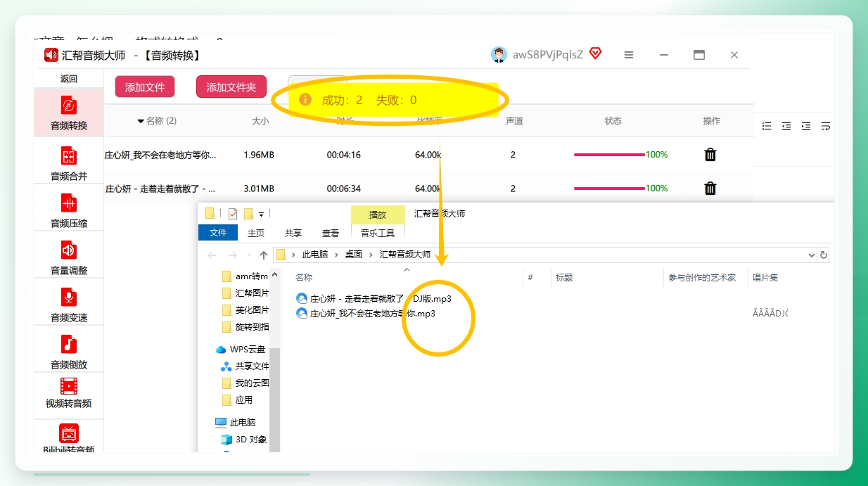Click the 添加文件 button
The width and height of the screenshot is (868, 486).
(145, 87)
